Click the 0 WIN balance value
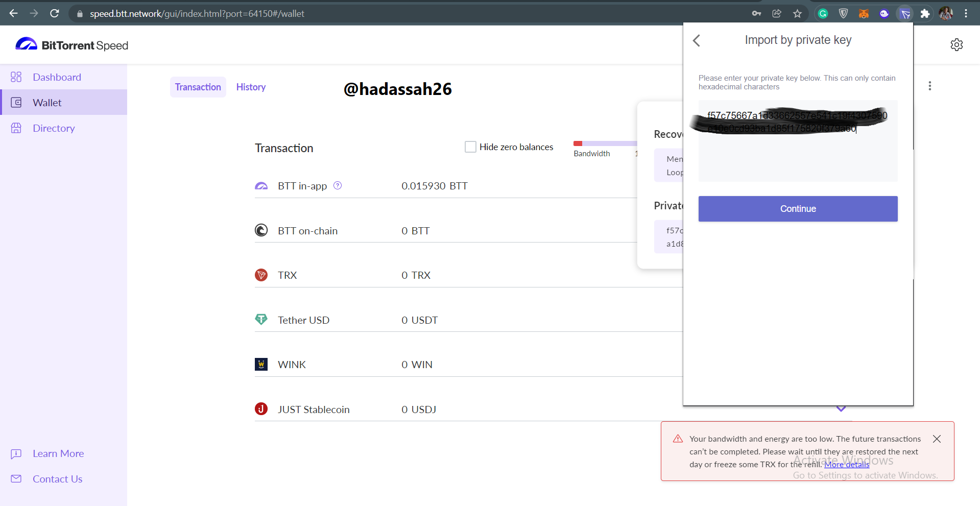This screenshot has width=980, height=506. click(x=417, y=365)
